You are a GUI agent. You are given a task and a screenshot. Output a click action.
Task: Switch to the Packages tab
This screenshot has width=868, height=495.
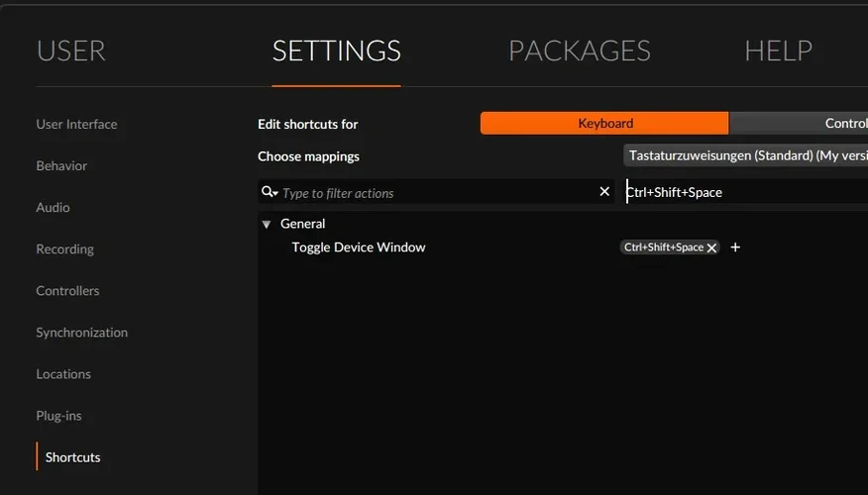[x=579, y=50]
